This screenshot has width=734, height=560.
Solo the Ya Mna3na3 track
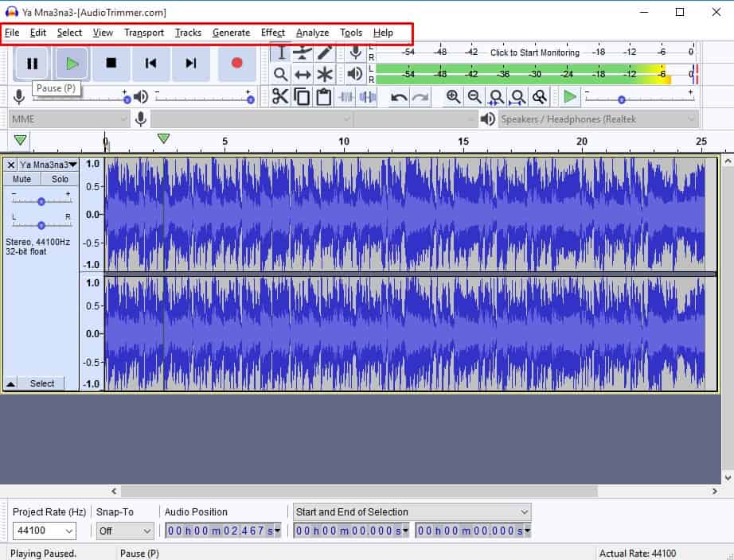click(60, 179)
